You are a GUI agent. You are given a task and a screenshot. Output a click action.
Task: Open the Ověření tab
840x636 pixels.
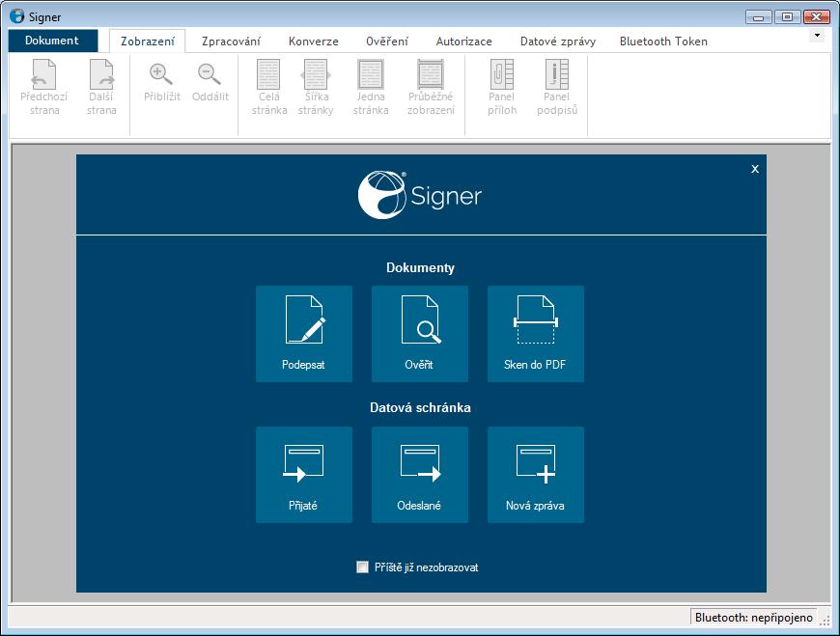(x=387, y=41)
